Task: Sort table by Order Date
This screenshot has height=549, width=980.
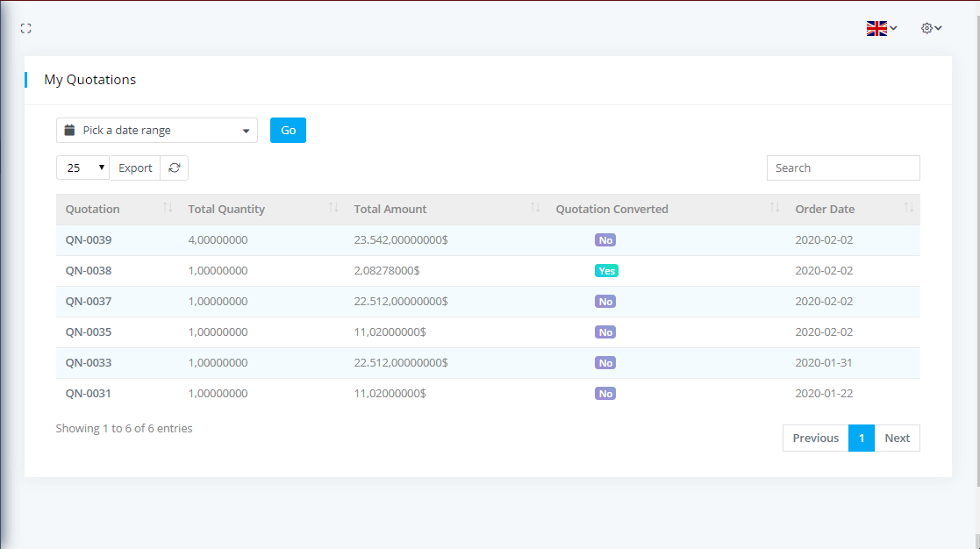Action: pos(909,209)
